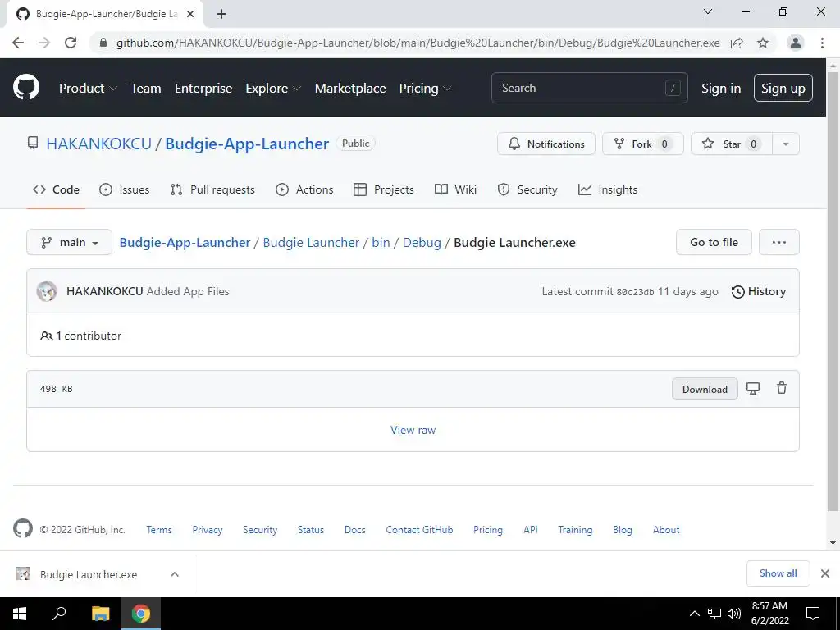Show hidden system tray icons
This screenshot has height=630, width=840.
point(694,614)
